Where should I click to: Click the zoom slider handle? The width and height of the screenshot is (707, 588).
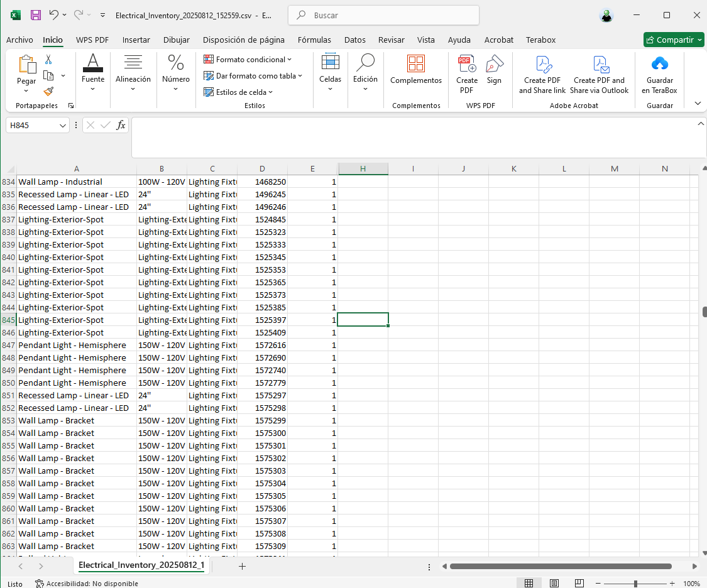point(635,584)
